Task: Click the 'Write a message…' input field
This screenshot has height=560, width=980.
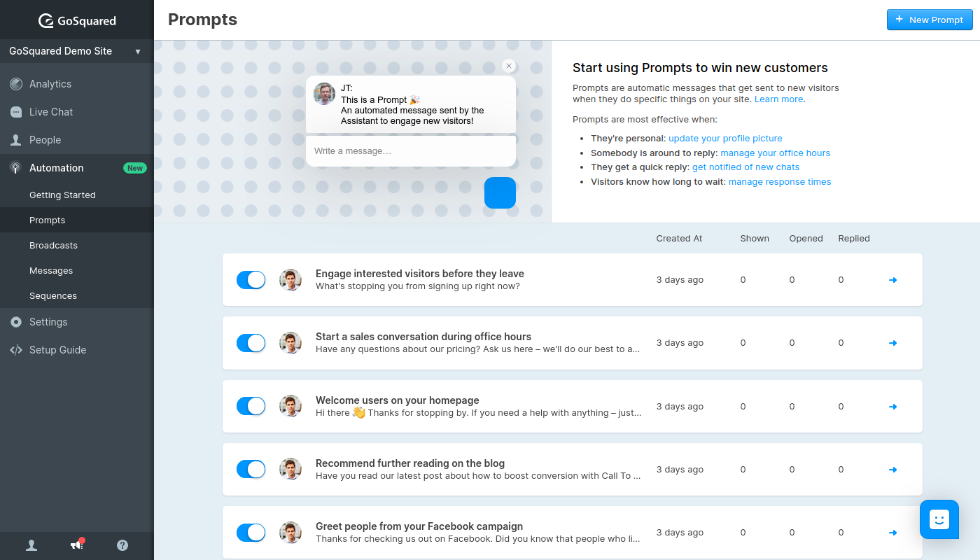Action: coord(410,151)
